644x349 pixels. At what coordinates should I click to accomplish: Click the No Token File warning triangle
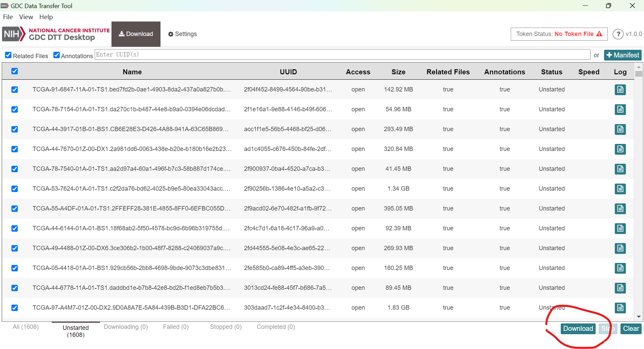click(x=600, y=34)
